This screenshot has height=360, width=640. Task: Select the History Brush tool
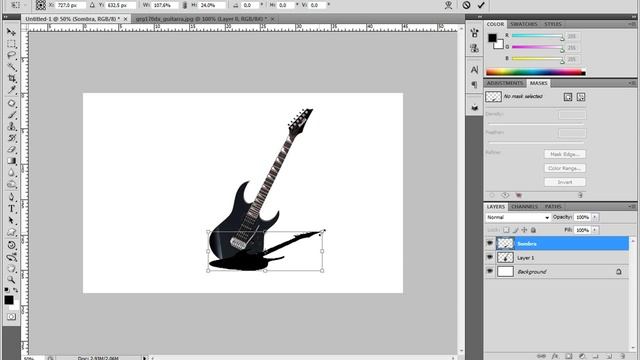point(11,138)
